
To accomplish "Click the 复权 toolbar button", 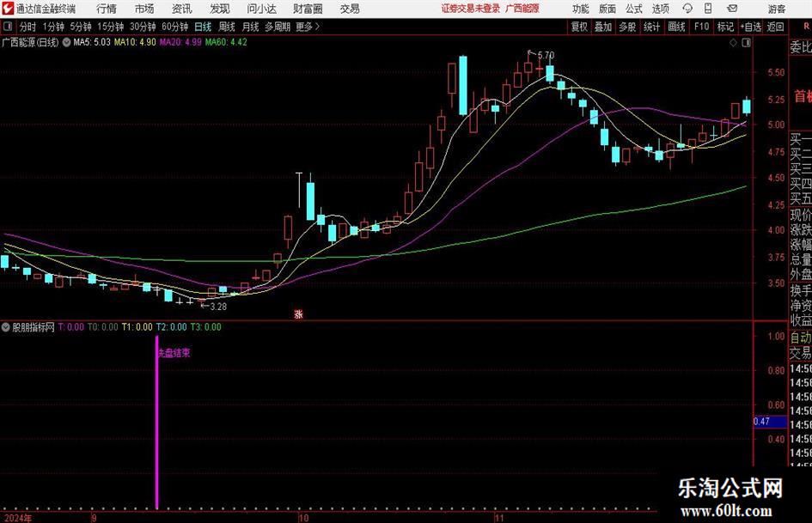I will tap(579, 27).
